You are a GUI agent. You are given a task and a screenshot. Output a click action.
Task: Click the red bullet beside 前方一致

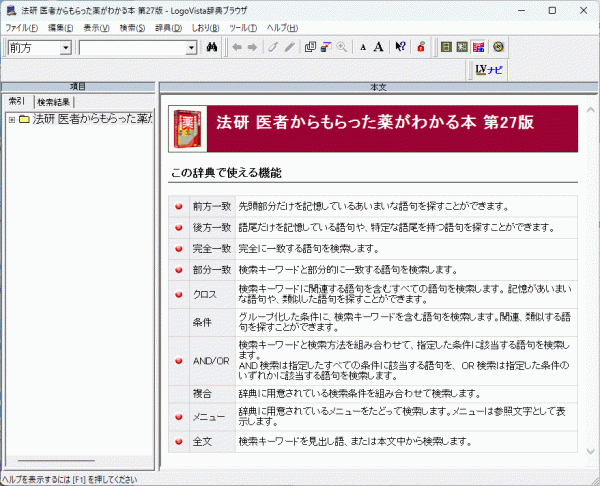tap(179, 207)
